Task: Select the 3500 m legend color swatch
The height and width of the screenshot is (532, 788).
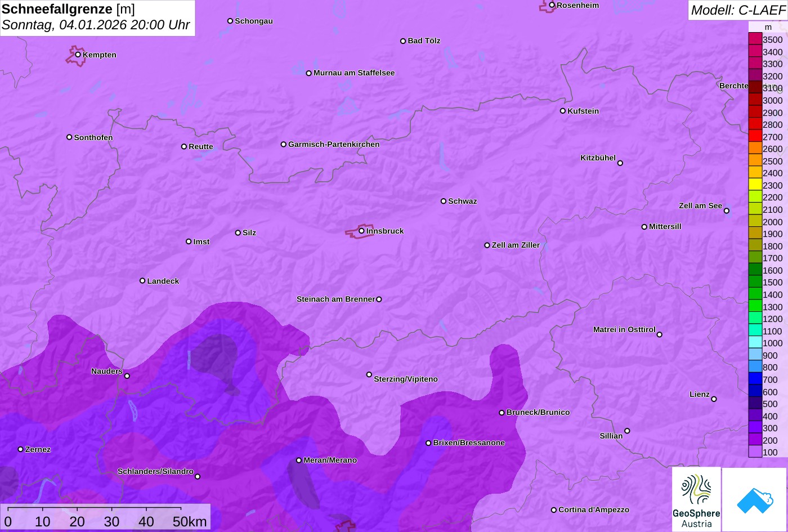Action: pos(755,39)
